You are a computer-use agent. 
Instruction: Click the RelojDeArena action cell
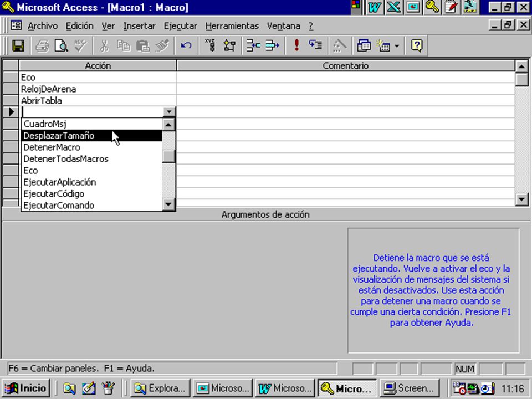(98, 89)
